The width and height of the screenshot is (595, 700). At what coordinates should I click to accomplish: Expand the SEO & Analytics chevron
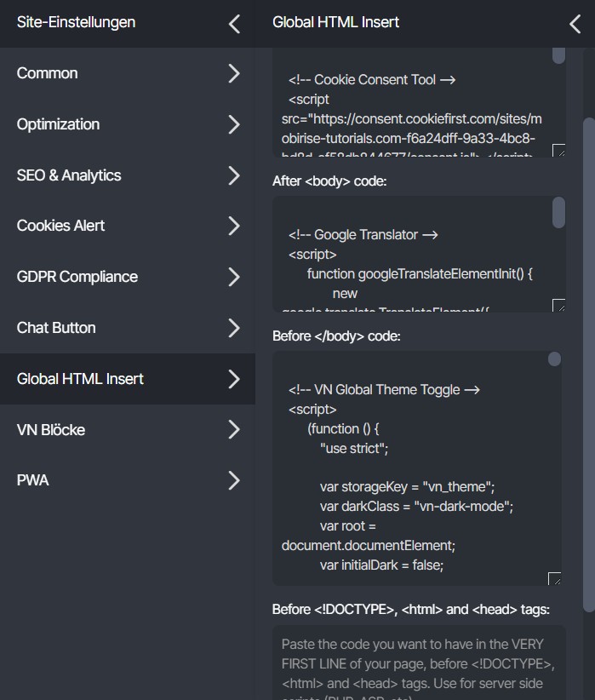(234, 175)
